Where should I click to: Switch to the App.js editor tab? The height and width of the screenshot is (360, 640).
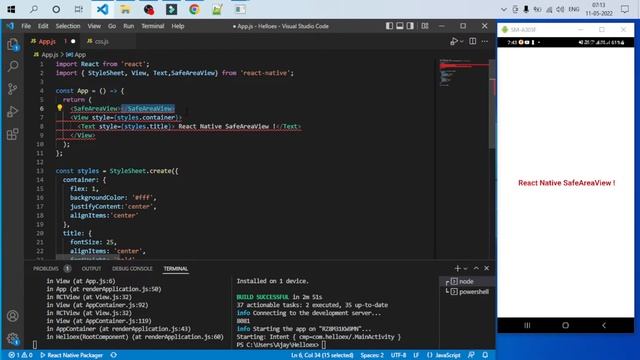[52, 41]
